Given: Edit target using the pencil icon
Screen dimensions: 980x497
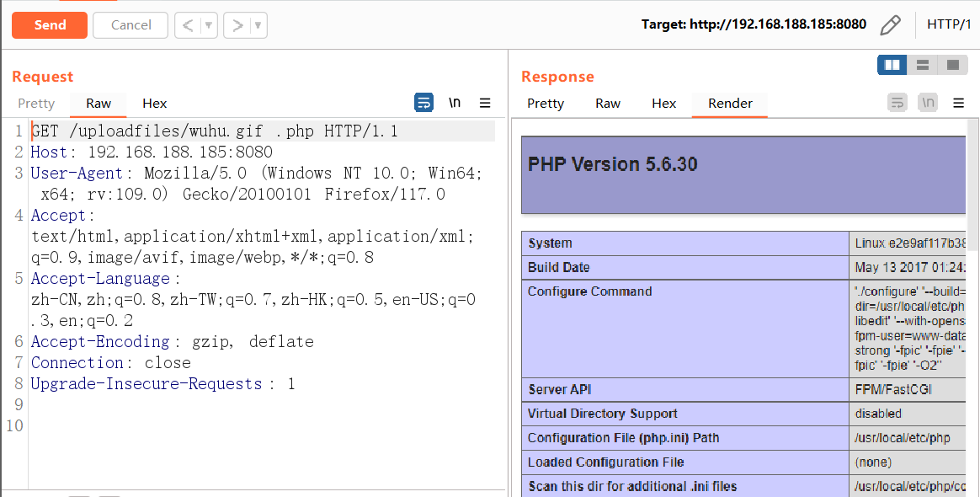Looking at the screenshot, I should click(890, 25).
